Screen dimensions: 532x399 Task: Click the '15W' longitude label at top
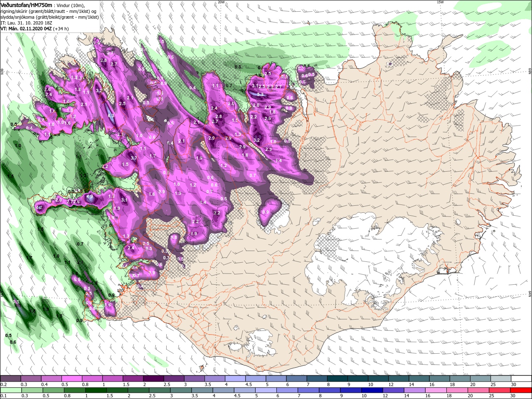(x=440, y=2)
